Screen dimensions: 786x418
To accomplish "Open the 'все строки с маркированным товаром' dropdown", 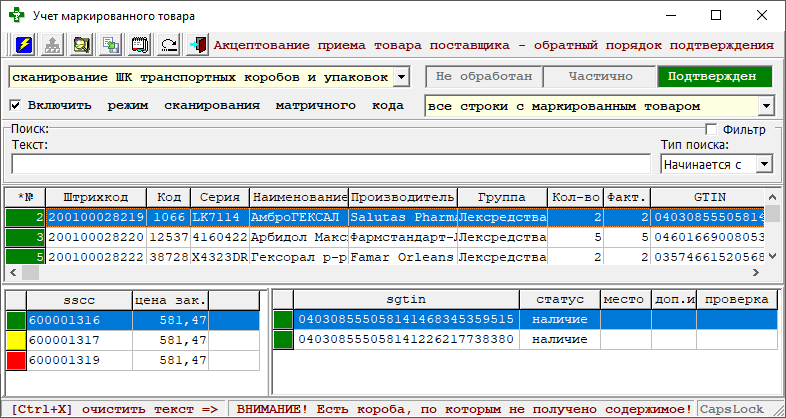I will pyautogui.click(x=766, y=106).
